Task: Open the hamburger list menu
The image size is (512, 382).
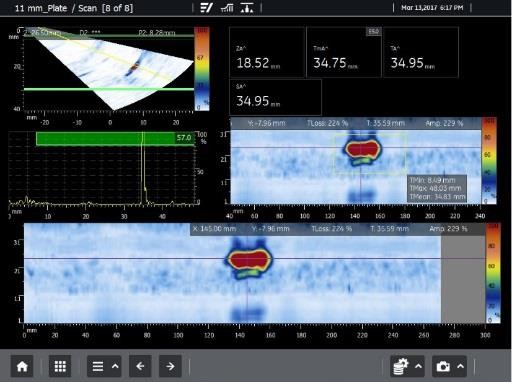Action: pos(98,366)
